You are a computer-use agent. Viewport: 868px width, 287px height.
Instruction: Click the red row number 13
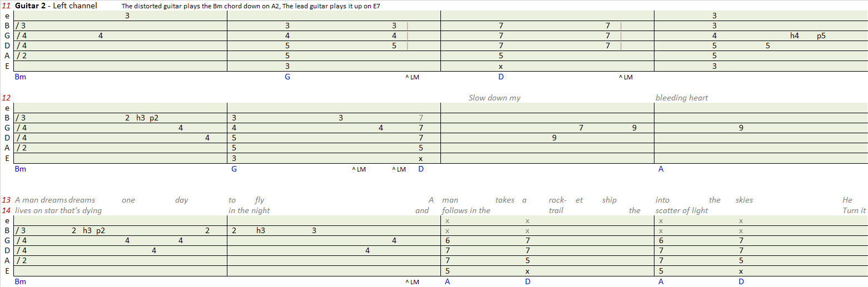coord(6,200)
